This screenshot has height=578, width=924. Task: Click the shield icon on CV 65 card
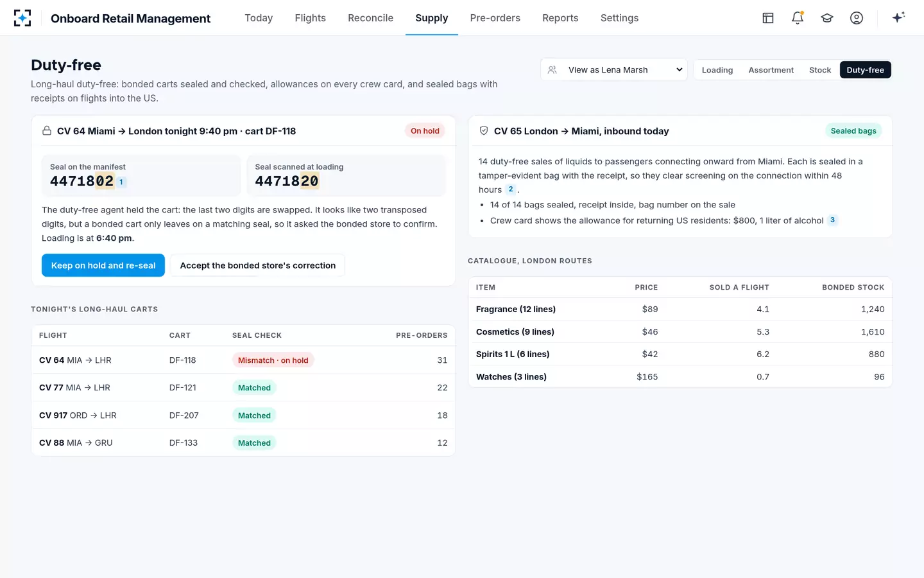(x=484, y=131)
